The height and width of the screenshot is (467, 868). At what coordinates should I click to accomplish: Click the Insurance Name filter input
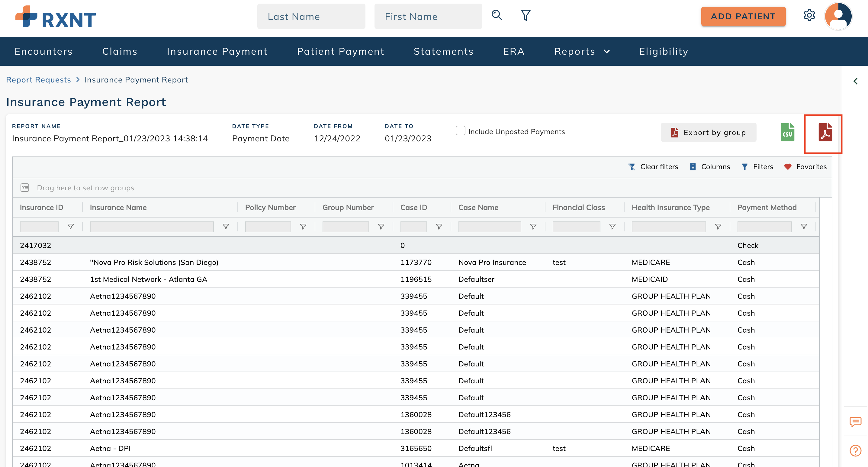152,227
